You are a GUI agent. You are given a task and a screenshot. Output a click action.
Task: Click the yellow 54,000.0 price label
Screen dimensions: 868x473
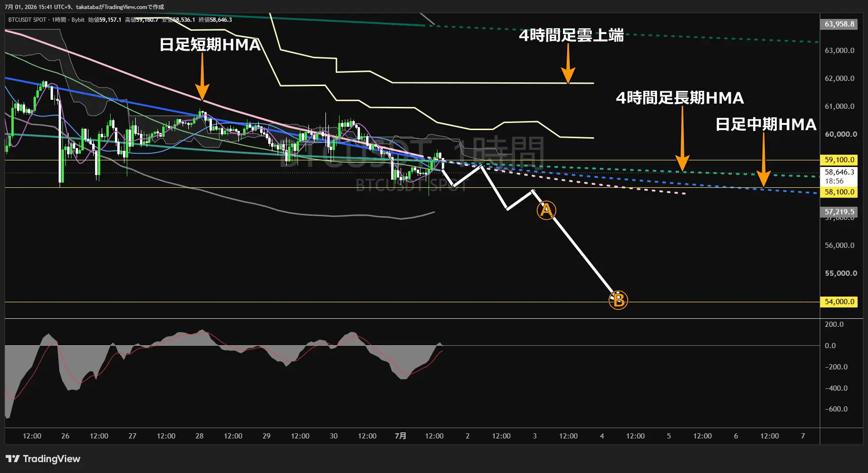840,302
